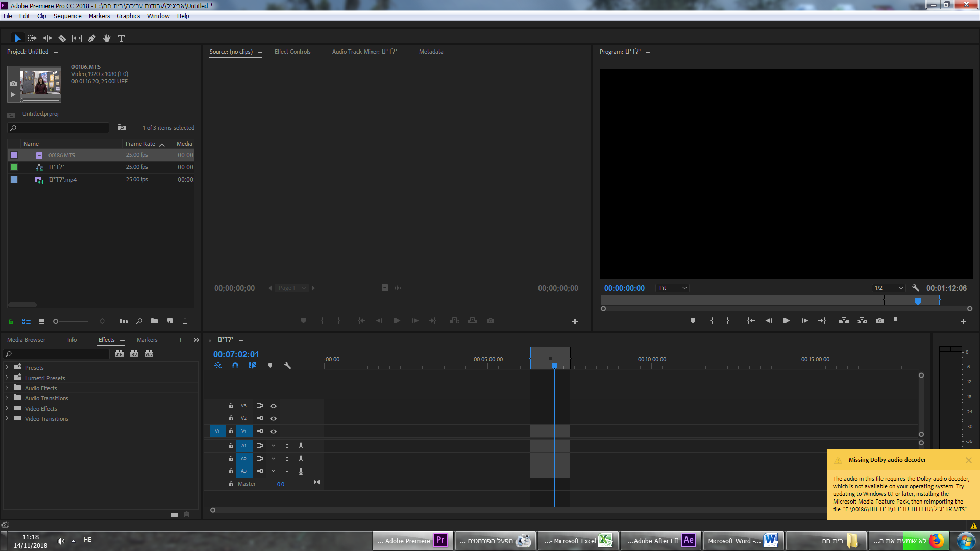
Task: Open timeline display settings wrench
Action: [287, 365]
